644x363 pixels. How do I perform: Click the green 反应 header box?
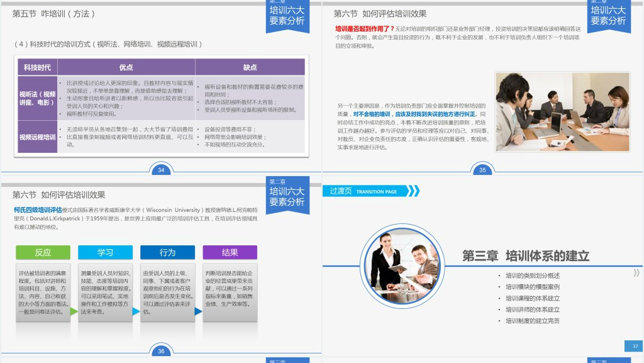point(43,252)
